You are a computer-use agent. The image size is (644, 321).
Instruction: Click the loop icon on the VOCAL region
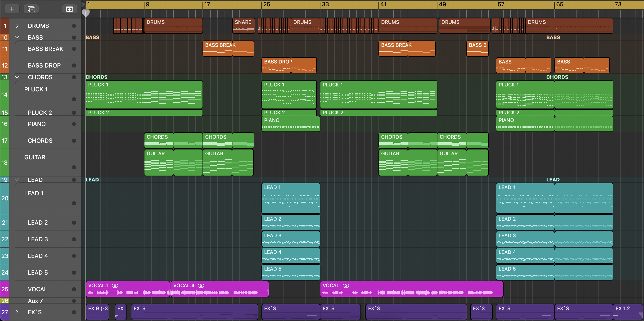pyautogui.click(x=345, y=285)
